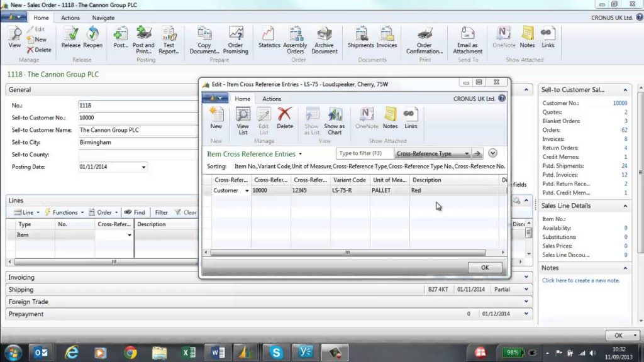Click Archive Document
Screen dimensions: 644x362
point(324,40)
